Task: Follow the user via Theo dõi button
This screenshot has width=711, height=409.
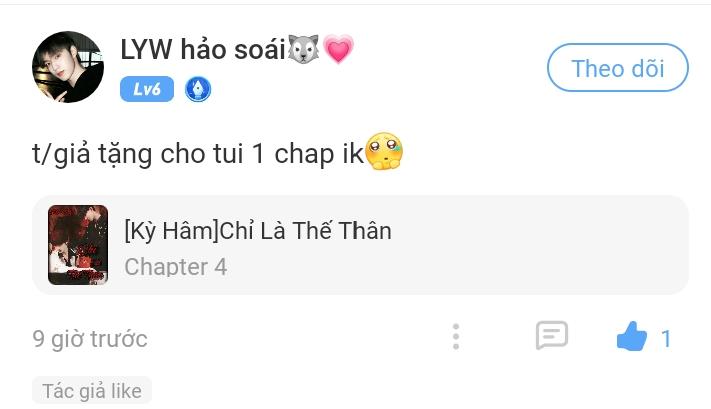Action: point(618,68)
